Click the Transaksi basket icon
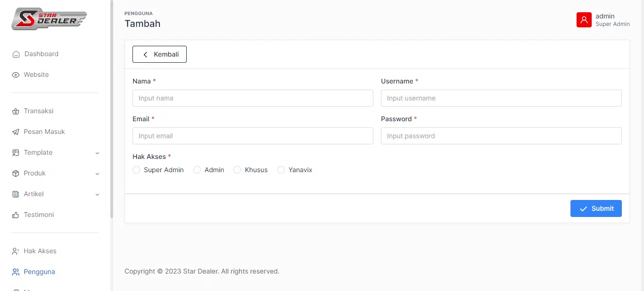 point(16,111)
